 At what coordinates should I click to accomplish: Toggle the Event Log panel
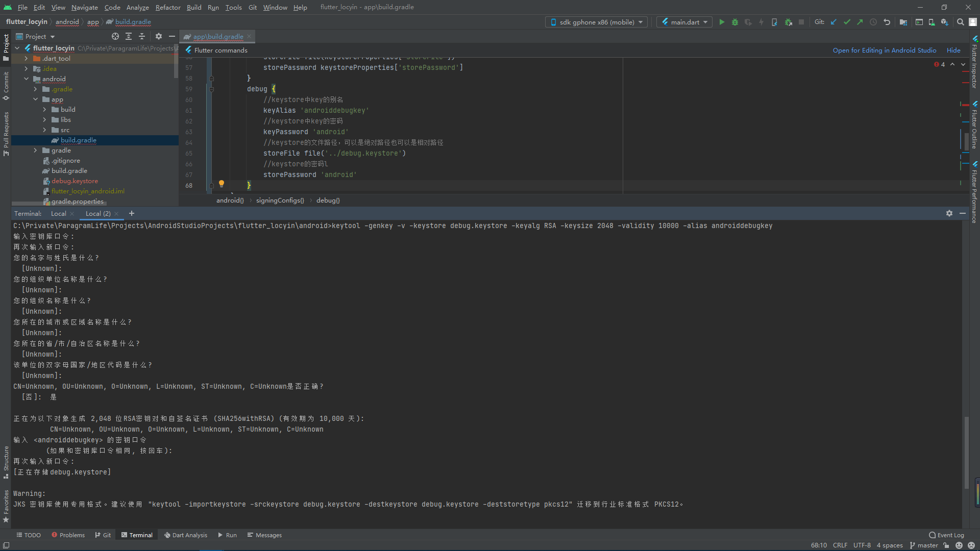pos(946,535)
